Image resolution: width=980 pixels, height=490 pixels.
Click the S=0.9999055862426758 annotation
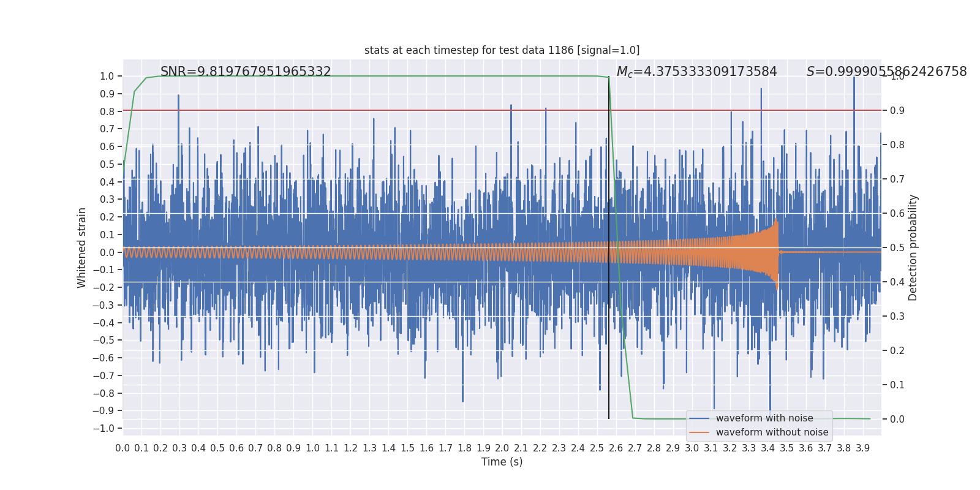886,72
